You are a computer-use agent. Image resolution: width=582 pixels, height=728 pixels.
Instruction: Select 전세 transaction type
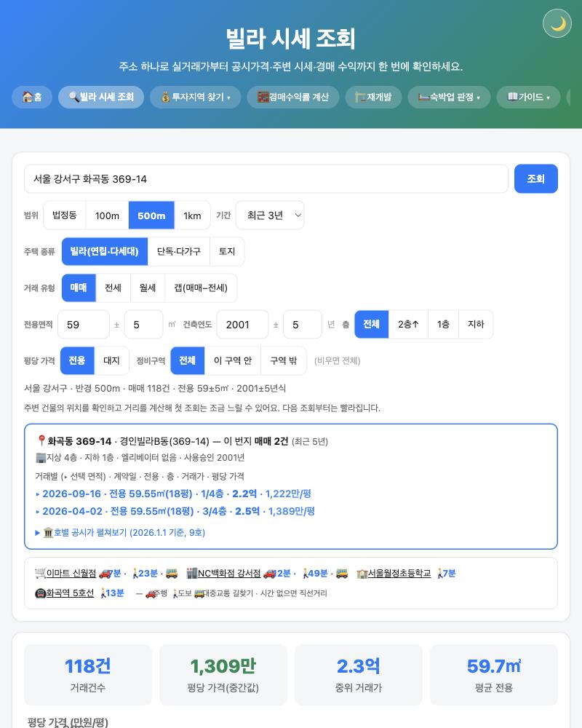coord(113,288)
